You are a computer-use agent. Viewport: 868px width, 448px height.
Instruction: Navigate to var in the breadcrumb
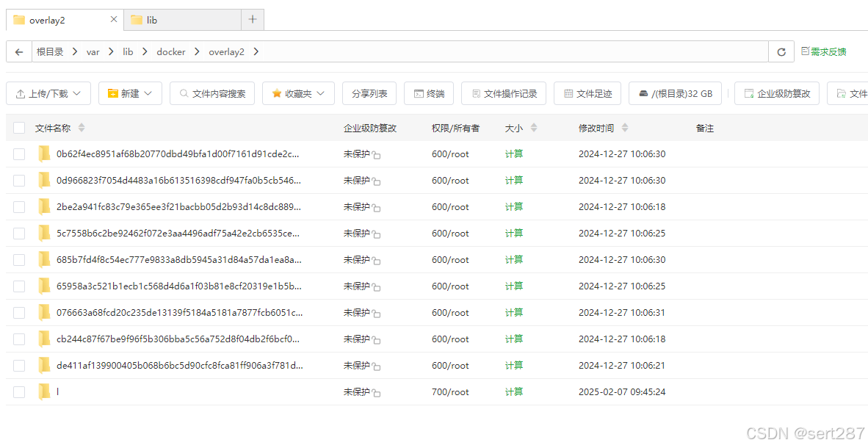tap(93, 52)
